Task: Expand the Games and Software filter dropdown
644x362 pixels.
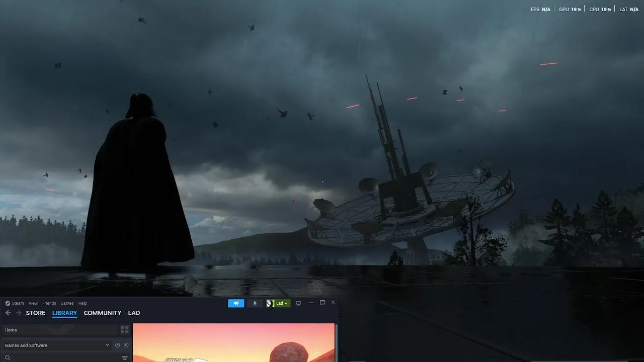Action: (57, 345)
